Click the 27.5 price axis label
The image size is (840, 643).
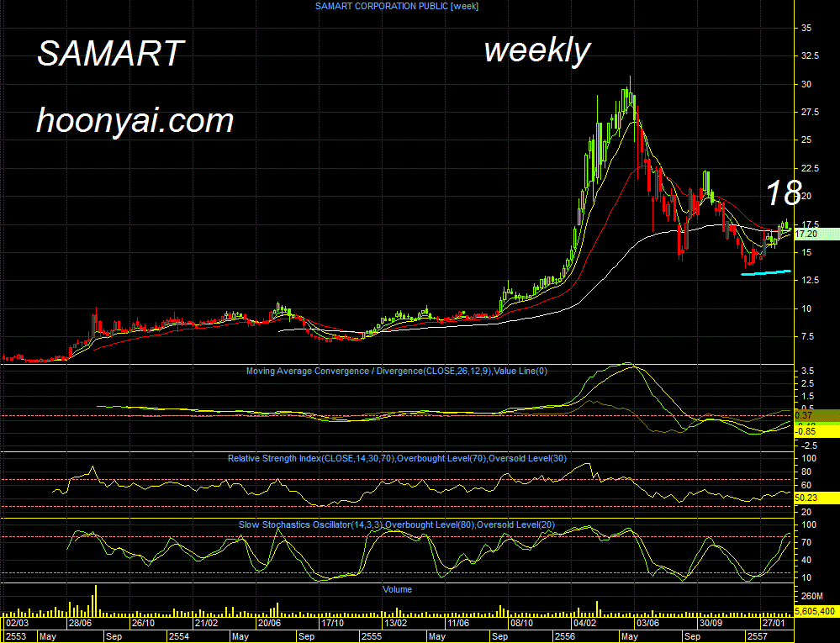pos(810,112)
